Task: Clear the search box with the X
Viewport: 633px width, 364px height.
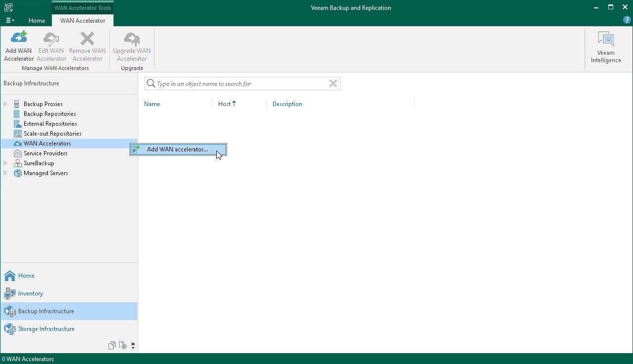Action: pyautogui.click(x=333, y=84)
